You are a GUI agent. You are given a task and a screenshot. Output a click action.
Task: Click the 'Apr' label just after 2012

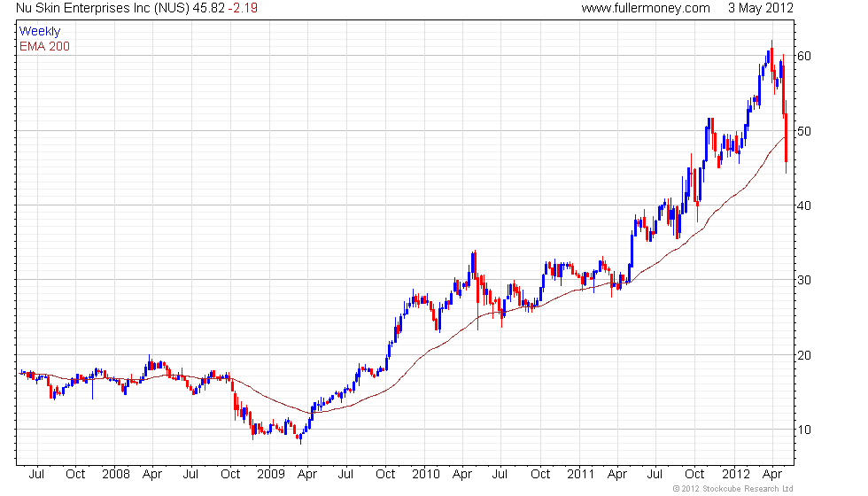772,475
